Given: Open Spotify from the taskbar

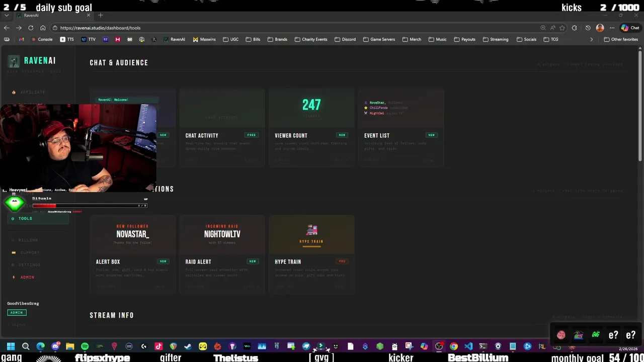Looking at the screenshot, I should [85, 346].
